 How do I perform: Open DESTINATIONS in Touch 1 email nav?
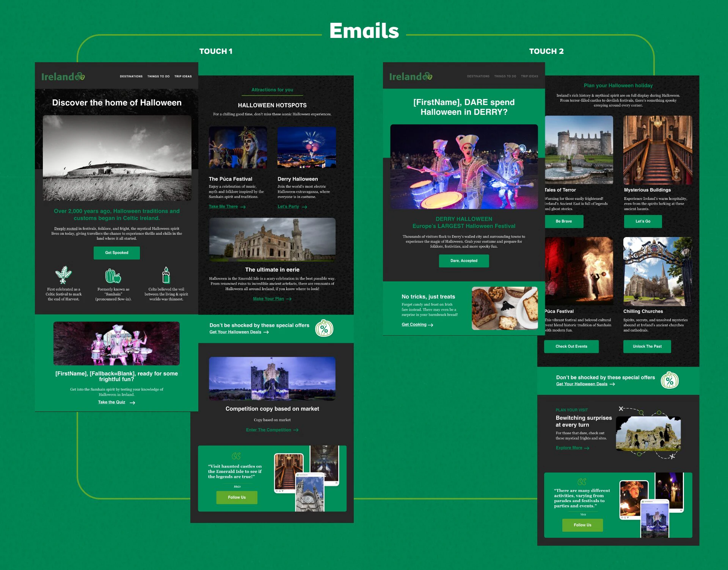(131, 77)
